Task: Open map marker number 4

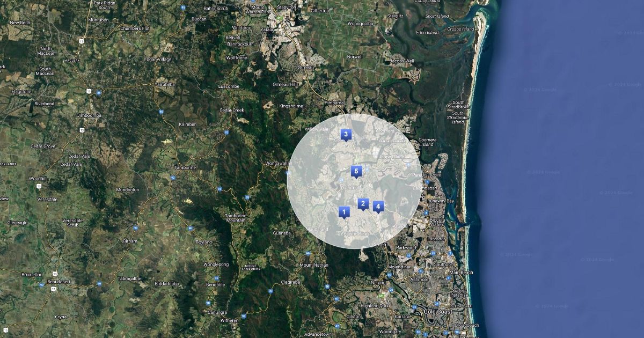Action: point(378,207)
